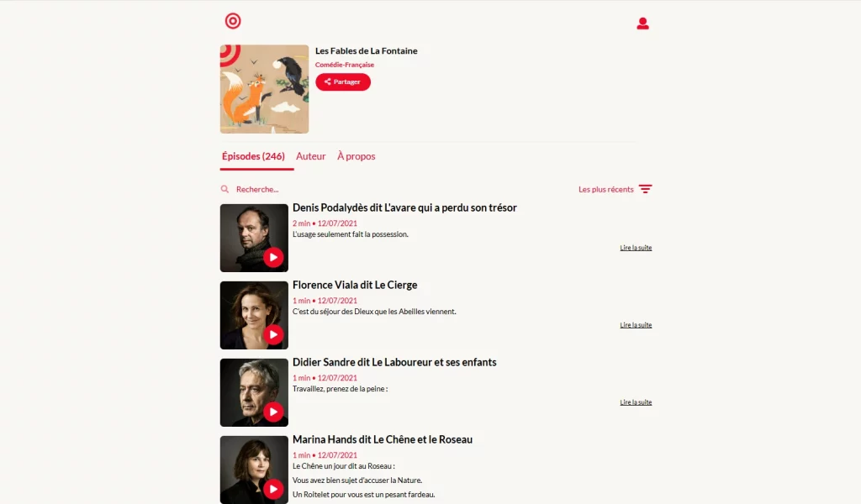Image resolution: width=861 pixels, height=504 pixels.
Task: Open the user account profile icon
Action: tap(642, 24)
